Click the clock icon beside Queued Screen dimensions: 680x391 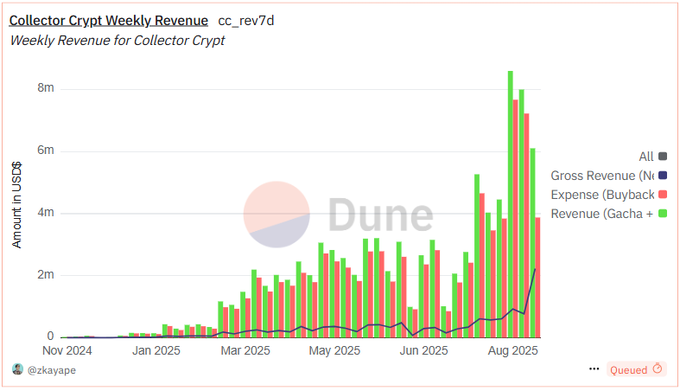657,368
